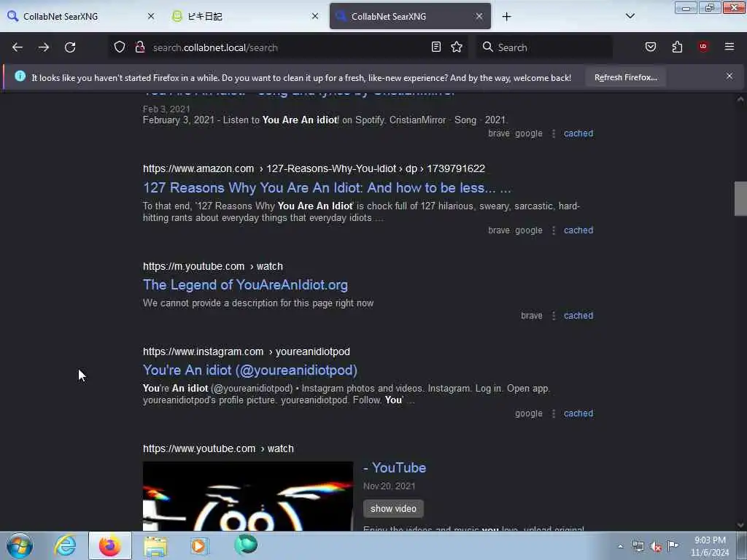Open Windows Media Player from taskbar
Screen dimensions: 747x560
(200, 545)
